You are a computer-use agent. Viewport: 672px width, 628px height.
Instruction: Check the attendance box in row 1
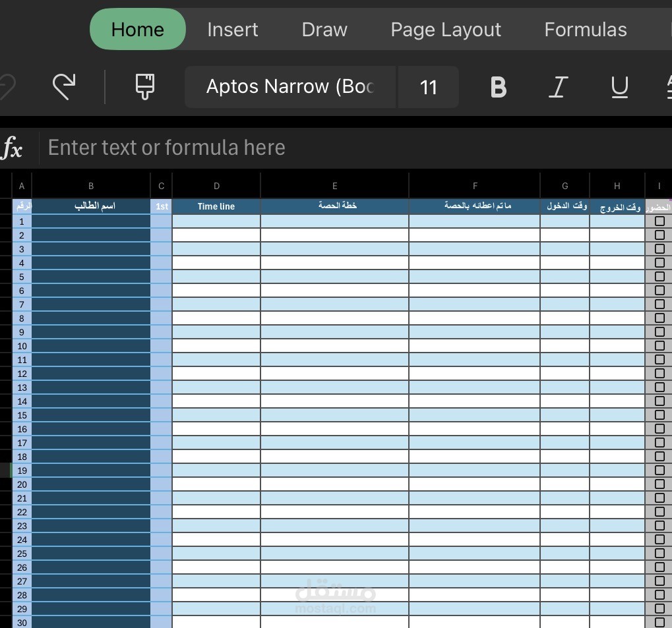[659, 221]
